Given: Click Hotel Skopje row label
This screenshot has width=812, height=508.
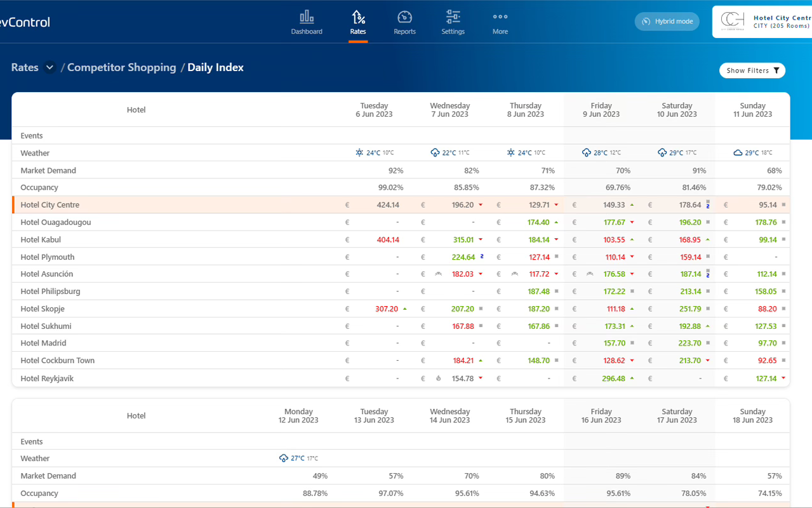Looking at the screenshot, I should point(43,309).
